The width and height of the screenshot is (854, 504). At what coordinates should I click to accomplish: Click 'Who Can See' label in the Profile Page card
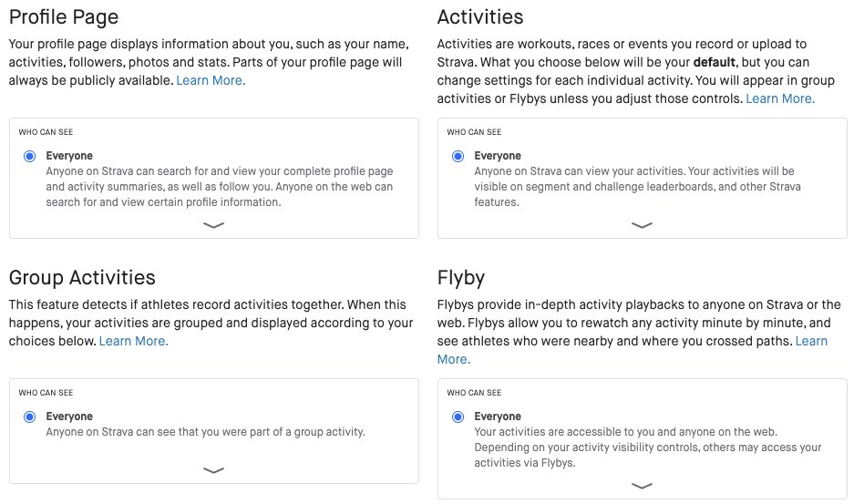click(x=46, y=132)
